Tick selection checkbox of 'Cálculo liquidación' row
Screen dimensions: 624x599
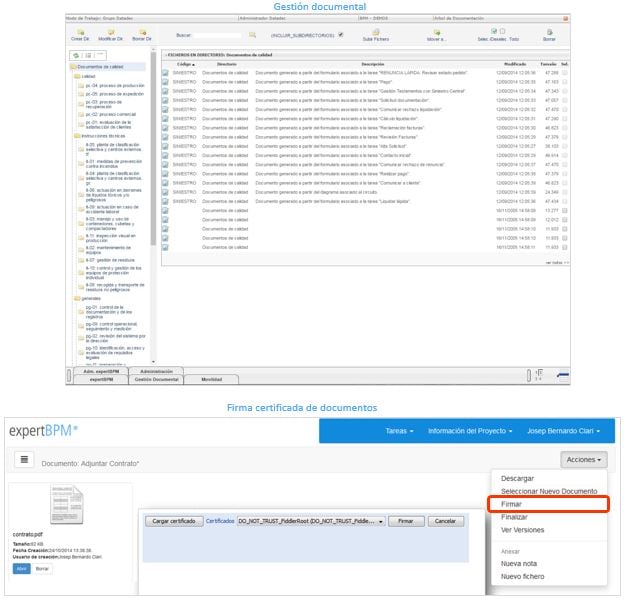click(565, 119)
